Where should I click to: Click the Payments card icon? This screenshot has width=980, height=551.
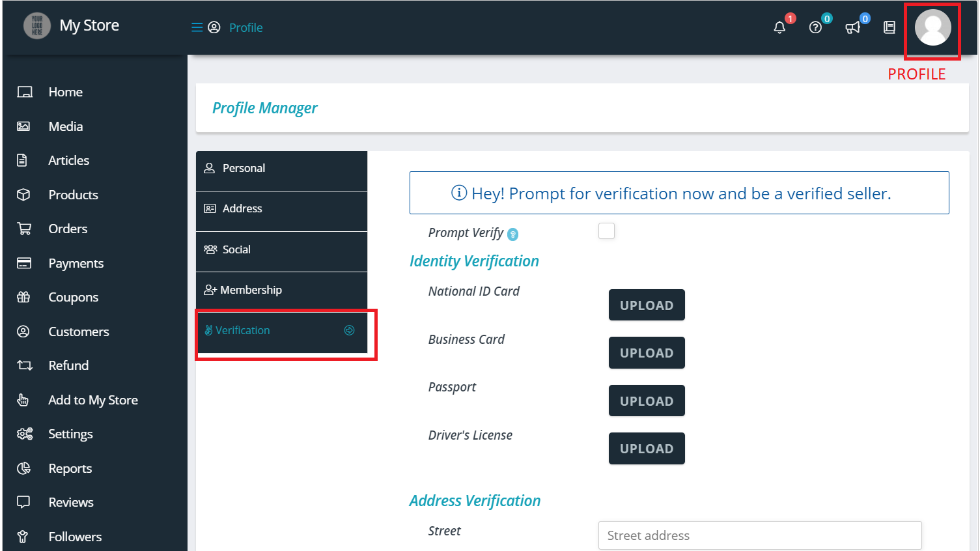click(23, 262)
